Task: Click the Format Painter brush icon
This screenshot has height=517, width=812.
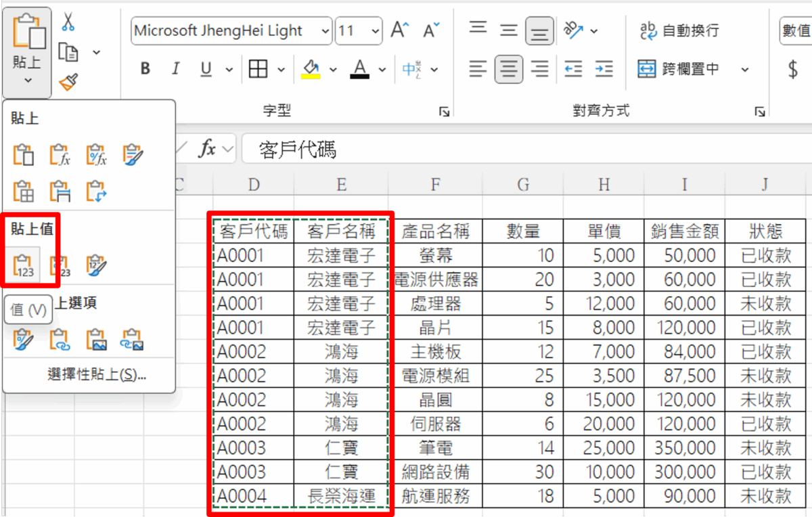Action: tap(68, 82)
